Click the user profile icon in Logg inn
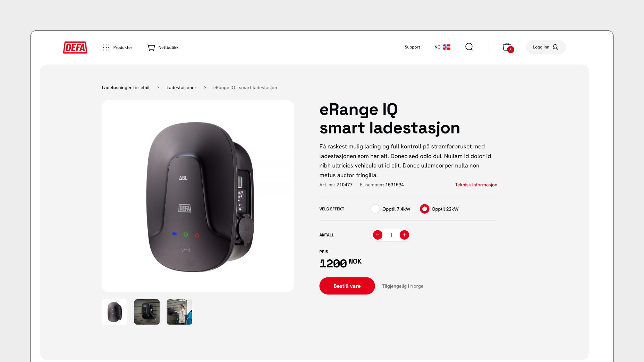644x362 pixels. click(556, 47)
